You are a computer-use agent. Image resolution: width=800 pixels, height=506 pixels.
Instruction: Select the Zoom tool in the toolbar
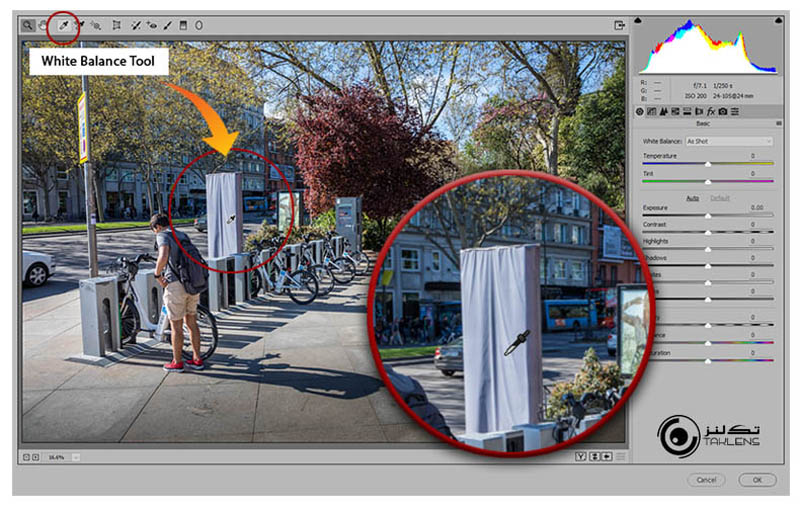click(x=29, y=25)
